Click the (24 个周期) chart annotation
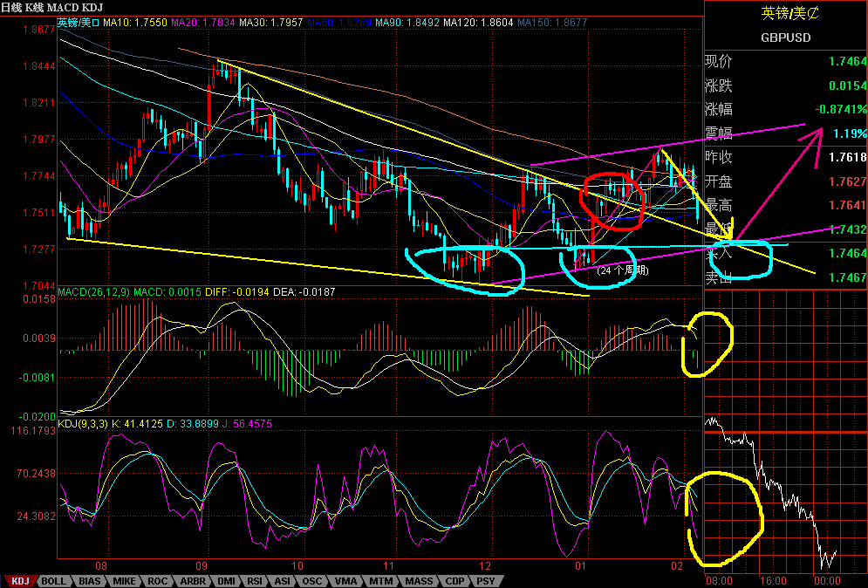The width and height of the screenshot is (868, 588). point(623,270)
